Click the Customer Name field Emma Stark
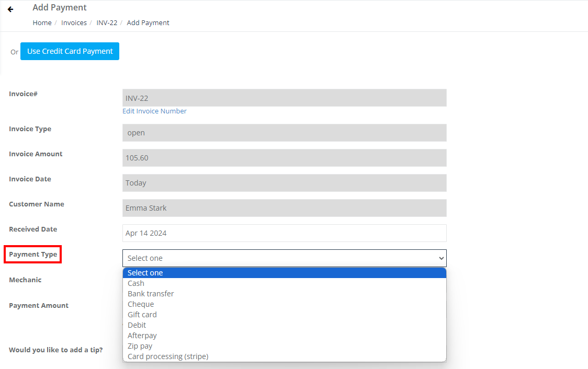Screen dimensions: 588x369 pos(284,208)
